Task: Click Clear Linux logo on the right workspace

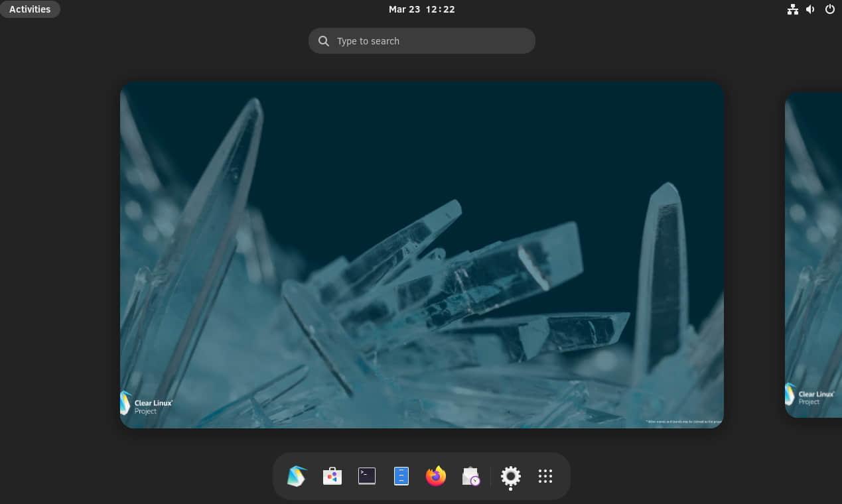Action: tap(811, 397)
